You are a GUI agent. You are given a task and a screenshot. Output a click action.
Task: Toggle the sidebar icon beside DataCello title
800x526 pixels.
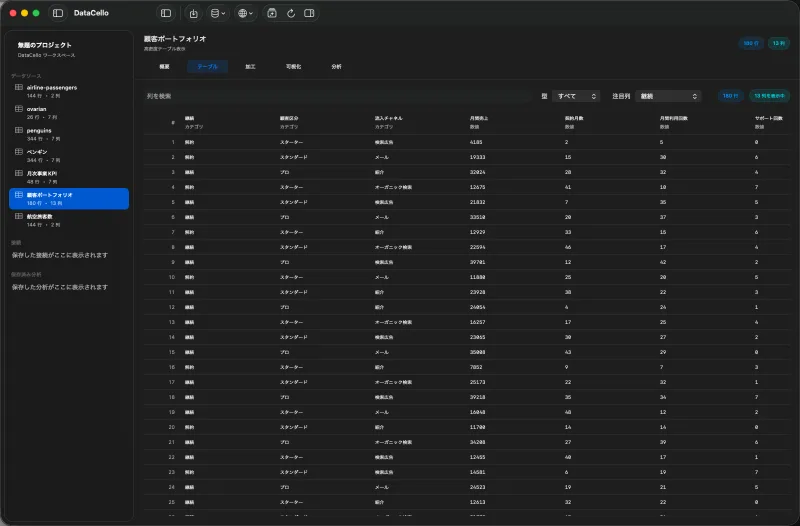pyautogui.click(x=58, y=13)
